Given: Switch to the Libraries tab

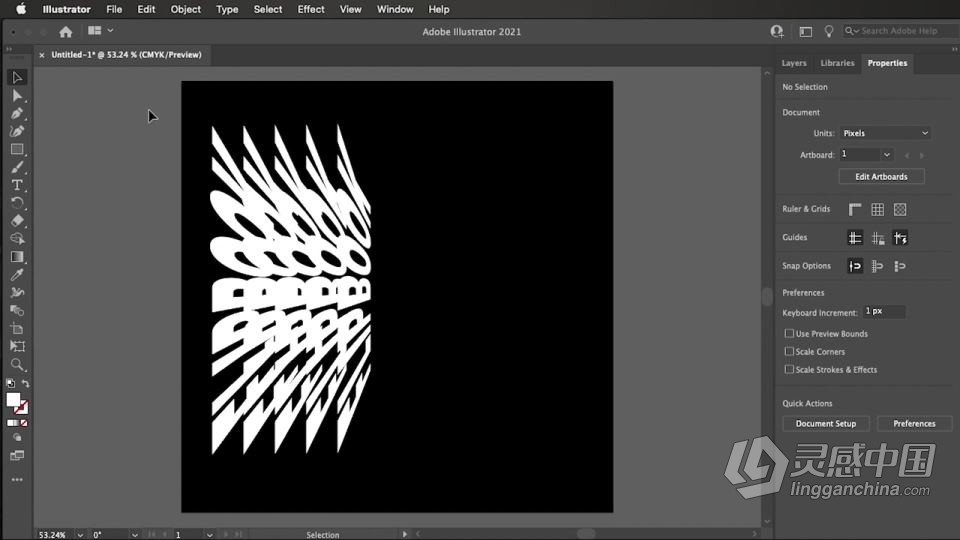Looking at the screenshot, I should tap(837, 63).
